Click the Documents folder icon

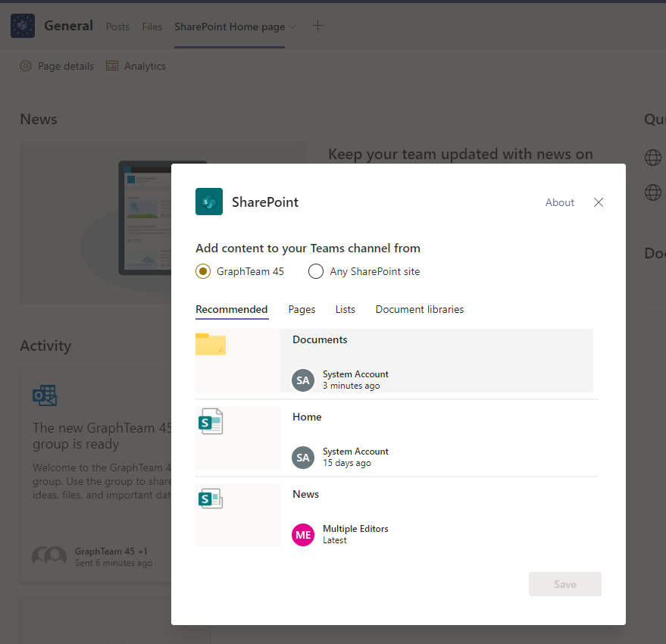(211, 345)
